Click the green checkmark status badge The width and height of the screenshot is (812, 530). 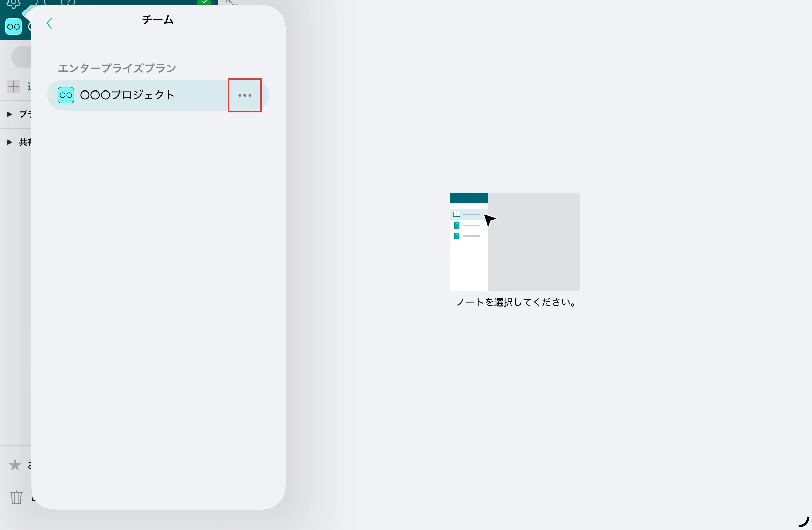(x=205, y=2)
